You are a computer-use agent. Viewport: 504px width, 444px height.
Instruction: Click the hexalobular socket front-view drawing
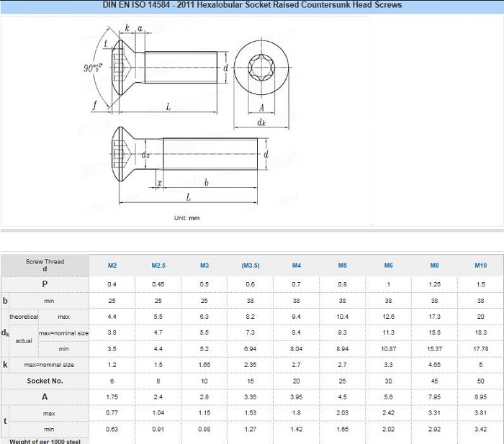pos(261,68)
